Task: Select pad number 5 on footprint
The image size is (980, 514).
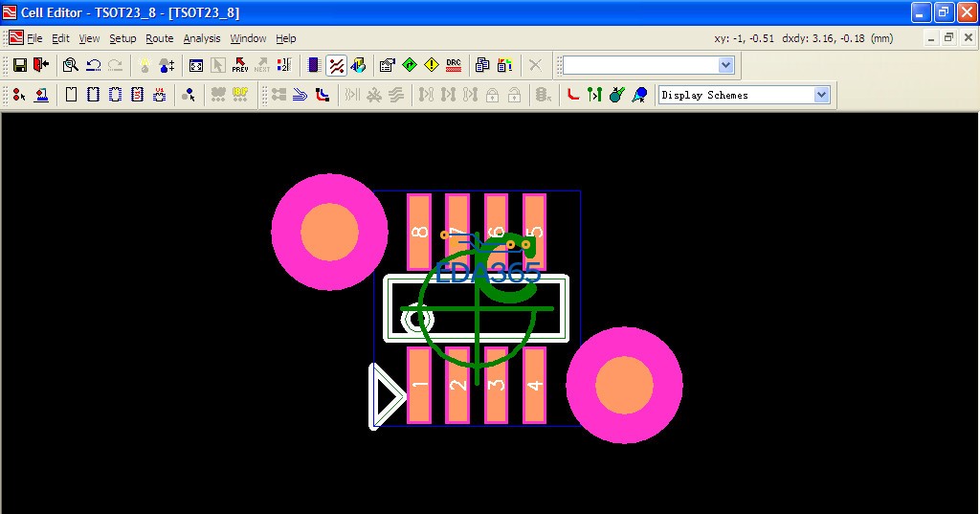Action: [x=534, y=232]
